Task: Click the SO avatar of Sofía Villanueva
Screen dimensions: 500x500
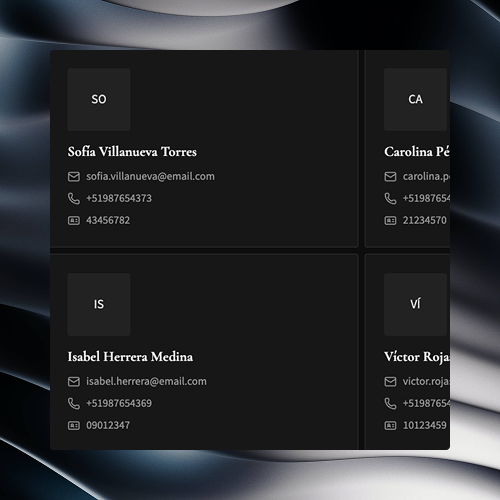Action: (x=99, y=99)
